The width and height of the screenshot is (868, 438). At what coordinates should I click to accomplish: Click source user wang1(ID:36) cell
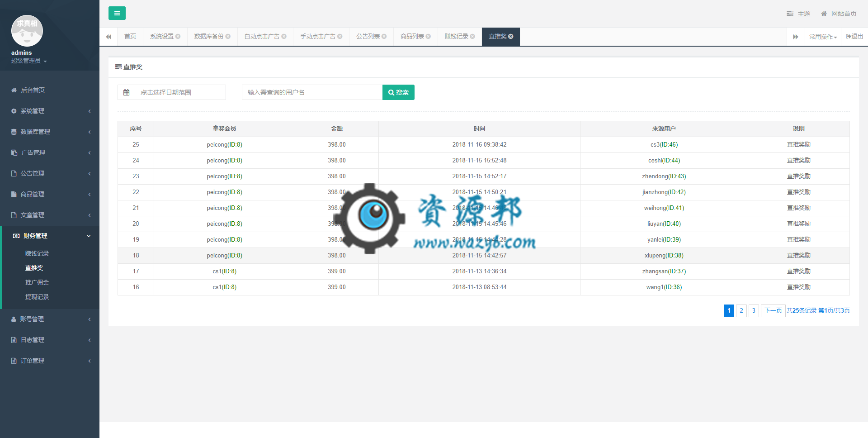tap(664, 287)
